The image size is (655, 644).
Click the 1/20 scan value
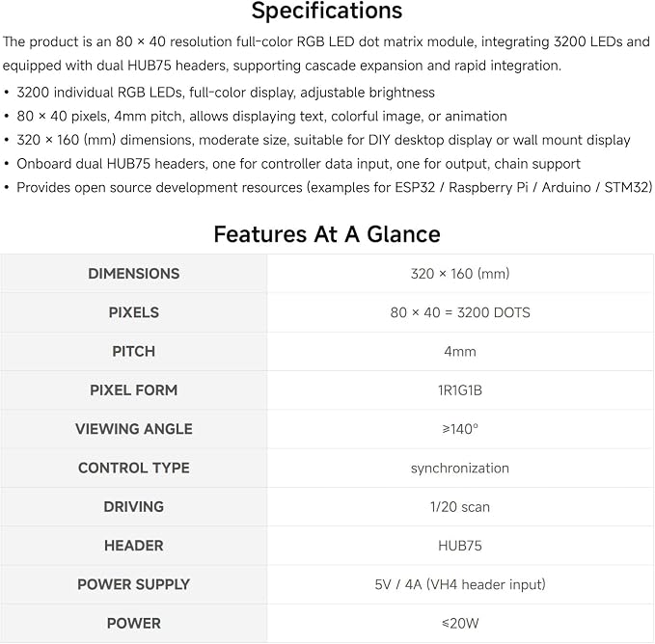pos(460,507)
